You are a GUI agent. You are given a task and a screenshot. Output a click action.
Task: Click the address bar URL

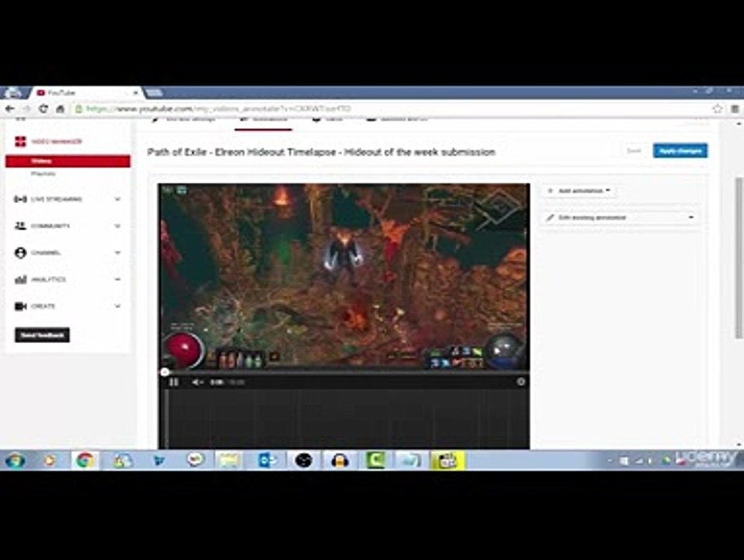click(218, 109)
